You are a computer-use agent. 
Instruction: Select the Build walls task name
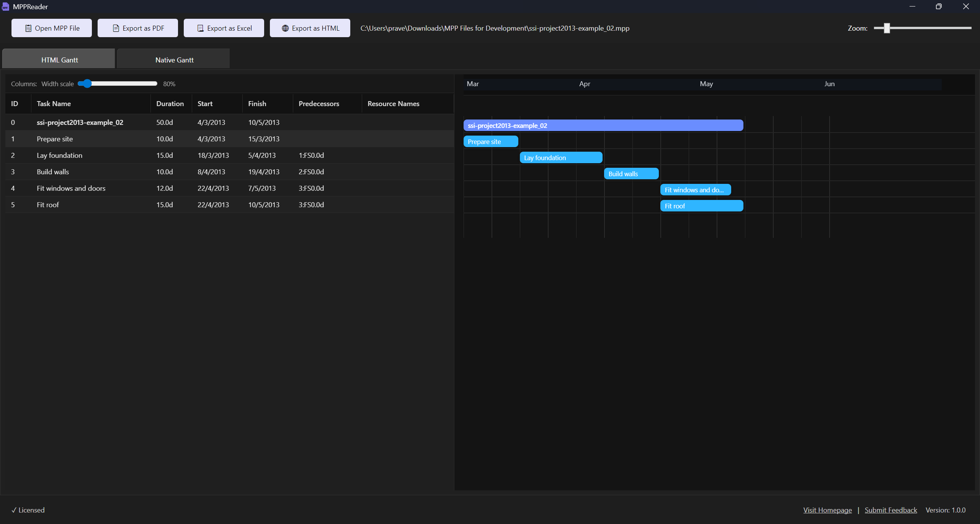(53, 172)
